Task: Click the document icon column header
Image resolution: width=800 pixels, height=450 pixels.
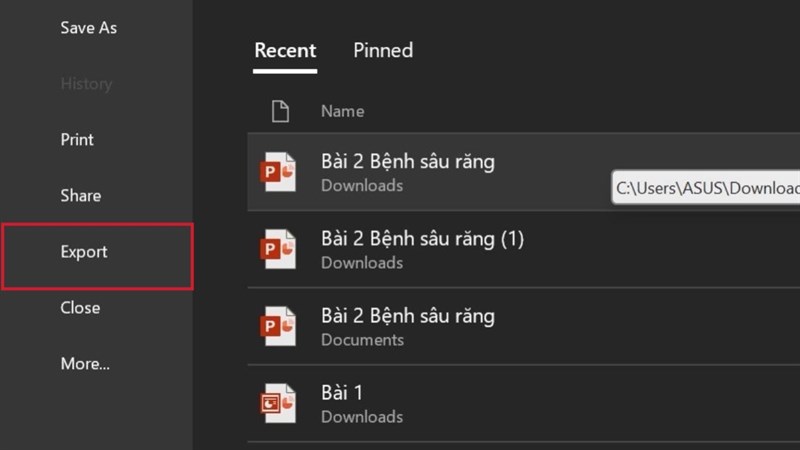Action: click(281, 111)
